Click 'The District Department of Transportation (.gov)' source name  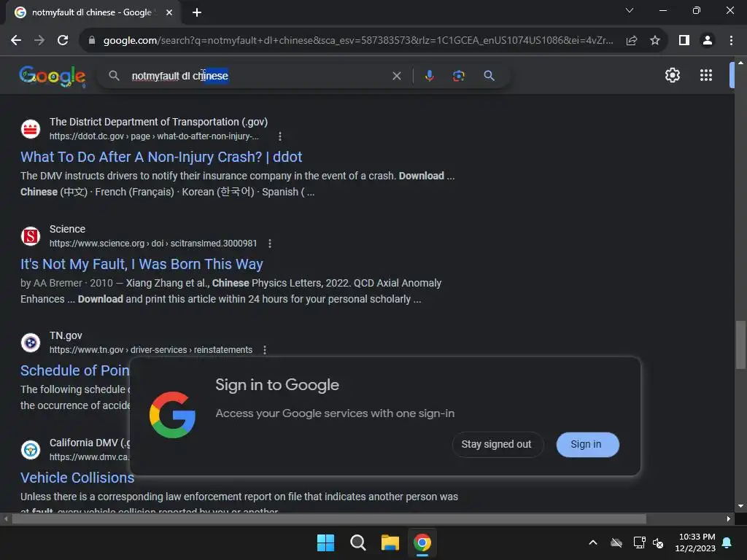click(x=158, y=122)
